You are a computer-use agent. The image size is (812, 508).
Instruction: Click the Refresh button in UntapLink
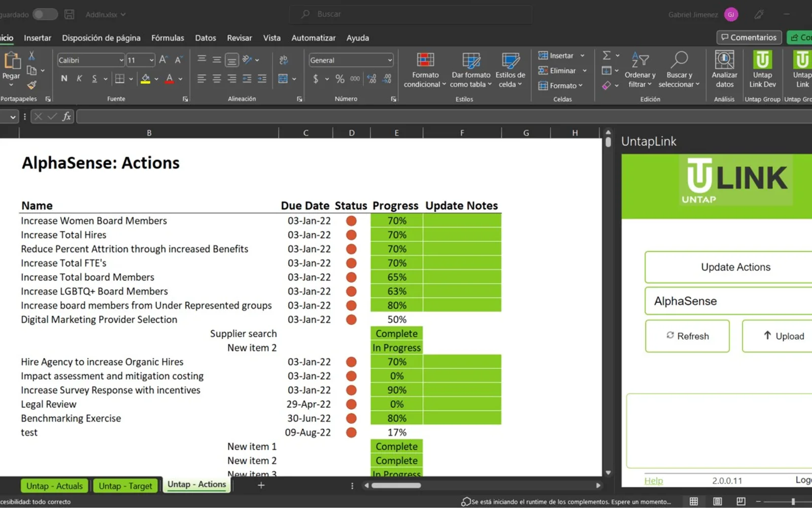coord(687,336)
